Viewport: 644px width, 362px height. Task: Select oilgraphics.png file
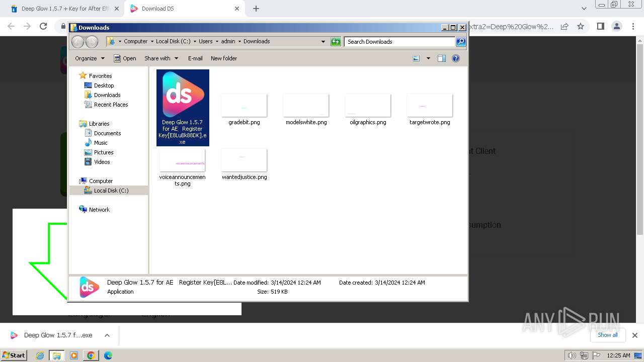pos(368,110)
